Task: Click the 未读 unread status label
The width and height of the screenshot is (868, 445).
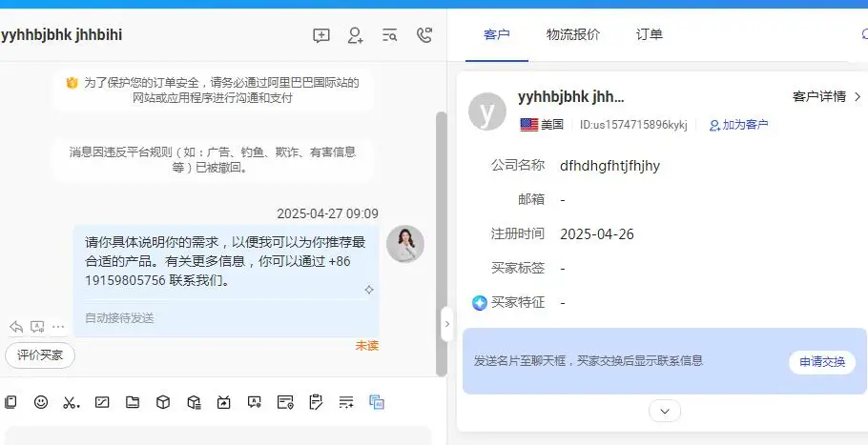Action: point(366,346)
